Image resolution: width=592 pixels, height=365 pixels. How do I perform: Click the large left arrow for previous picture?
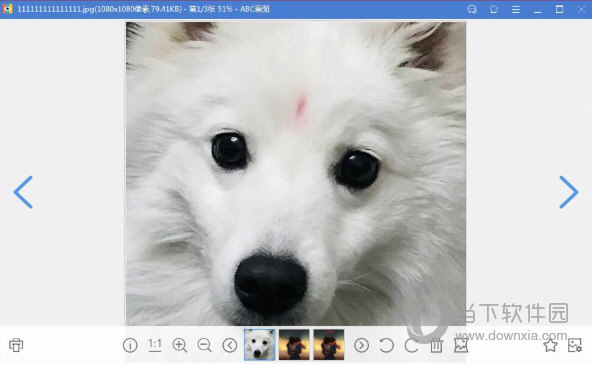click(23, 192)
